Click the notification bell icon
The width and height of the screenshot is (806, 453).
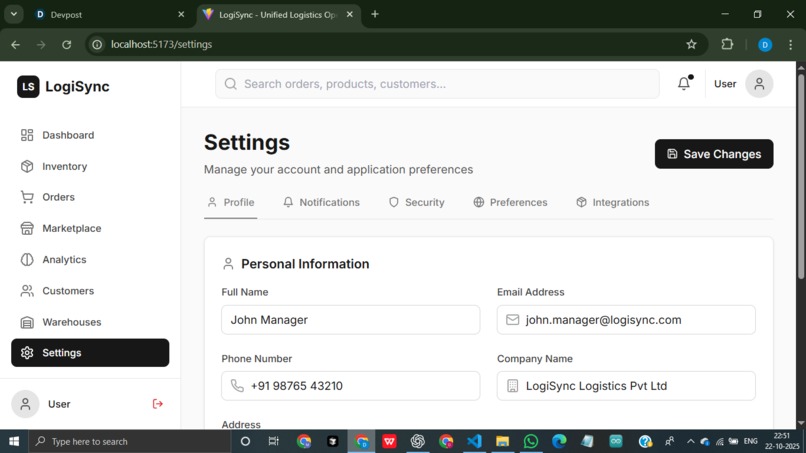(x=684, y=83)
